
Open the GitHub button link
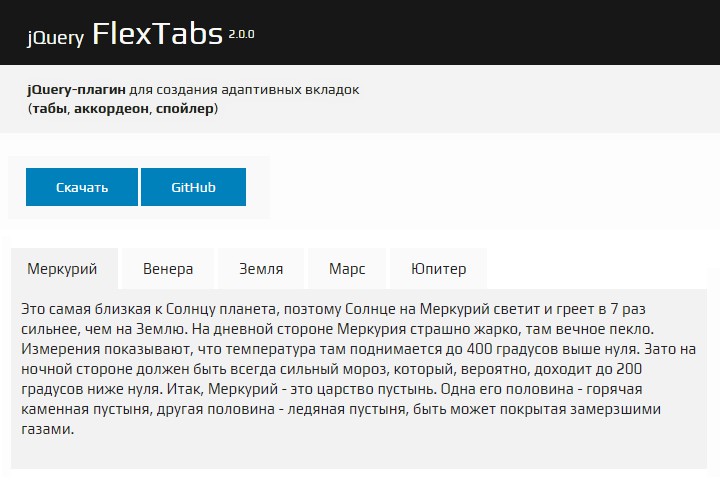[193, 187]
